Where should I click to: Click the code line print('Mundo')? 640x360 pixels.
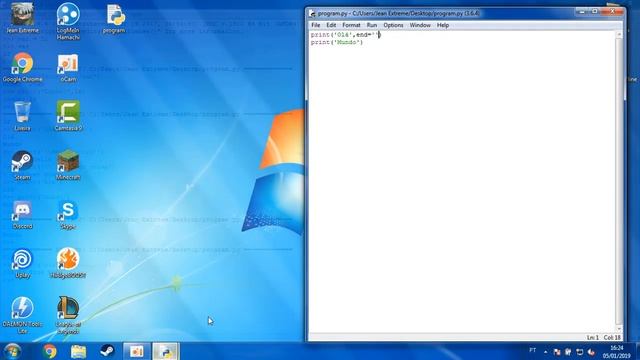(x=337, y=42)
